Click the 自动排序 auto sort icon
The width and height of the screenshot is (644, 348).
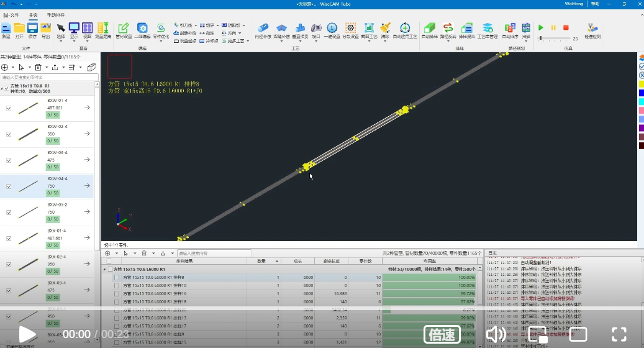510,30
